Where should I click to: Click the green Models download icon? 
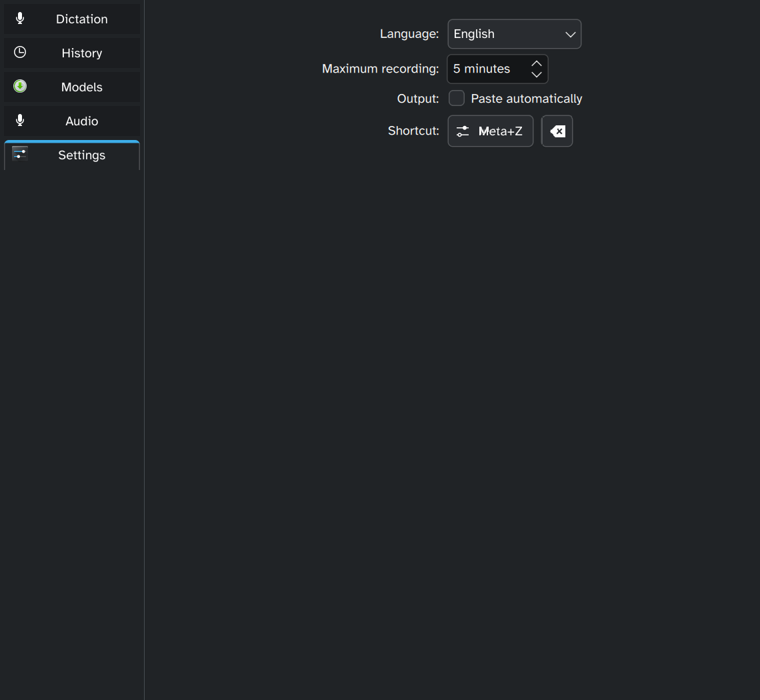point(20,86)
